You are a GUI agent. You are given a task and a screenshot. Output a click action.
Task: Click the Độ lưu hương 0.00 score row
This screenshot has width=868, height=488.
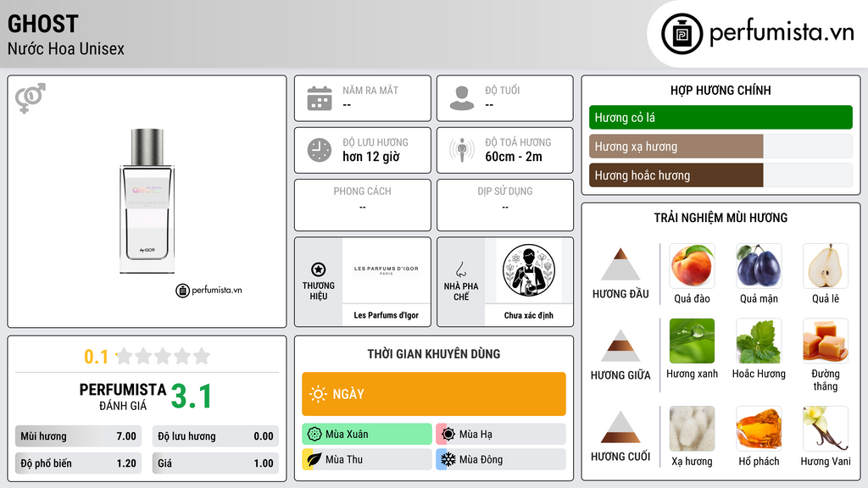(x=215, y=436)
